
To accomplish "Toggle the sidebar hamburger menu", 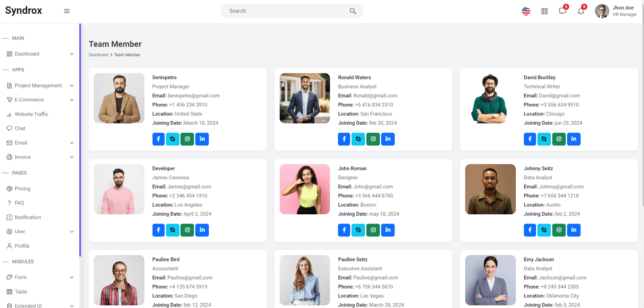I will coord(67,11).
